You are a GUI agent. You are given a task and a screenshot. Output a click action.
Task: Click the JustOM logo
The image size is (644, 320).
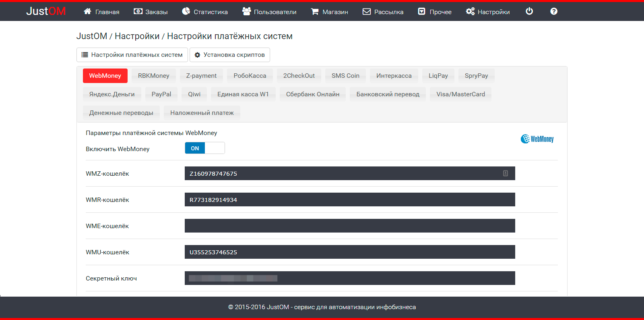[x=46, y=11]
